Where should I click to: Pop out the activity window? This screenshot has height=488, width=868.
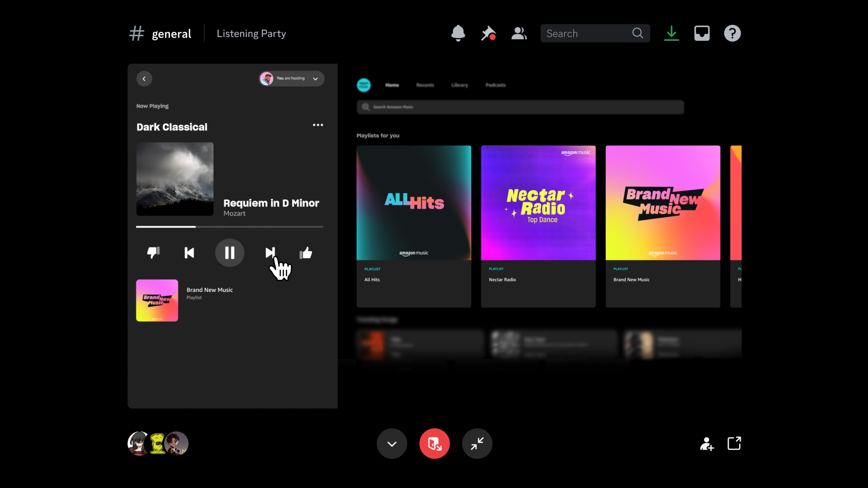pos(734,443)
